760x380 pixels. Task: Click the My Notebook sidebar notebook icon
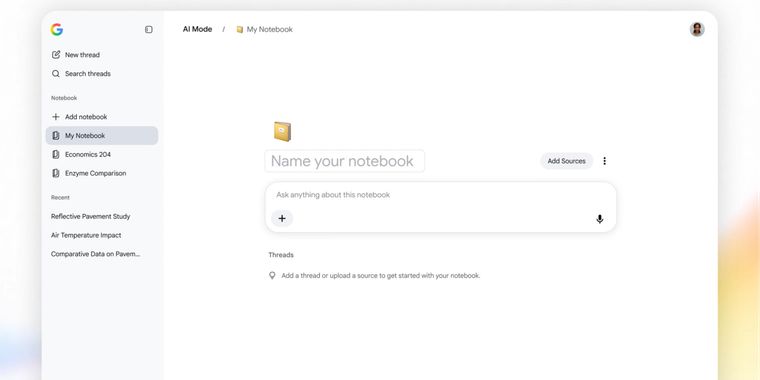click(56, 136)
